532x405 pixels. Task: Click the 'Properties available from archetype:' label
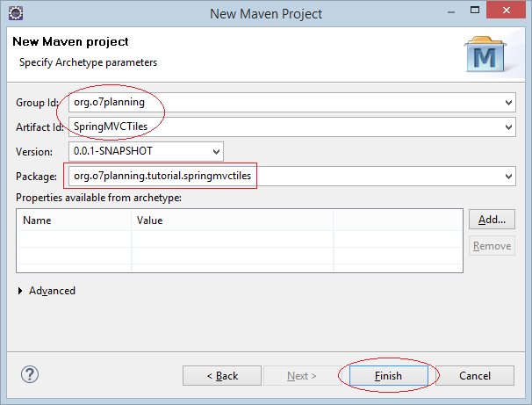98,198
